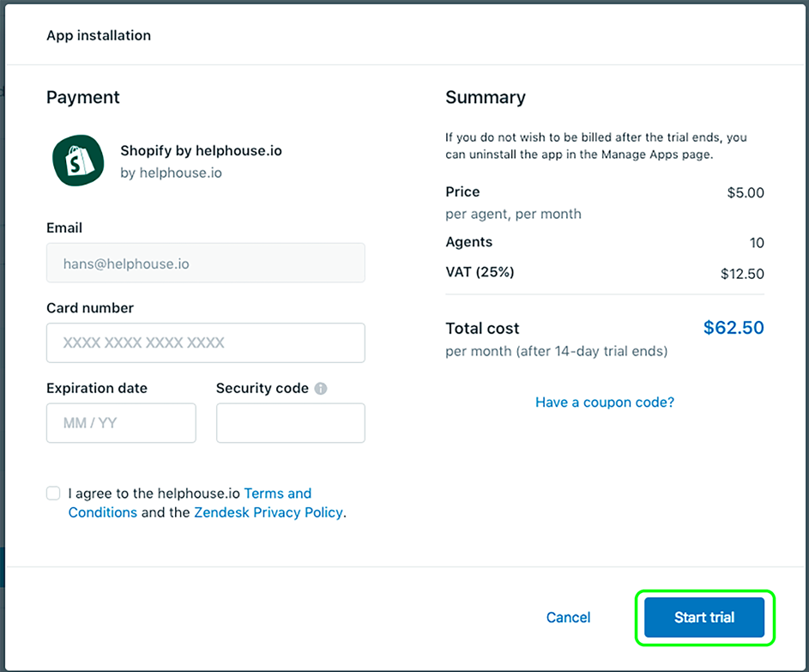Viewport: 809px width, 672px height.
Task: Click the trial billing notice paragraph
Action: click(596, 146)
